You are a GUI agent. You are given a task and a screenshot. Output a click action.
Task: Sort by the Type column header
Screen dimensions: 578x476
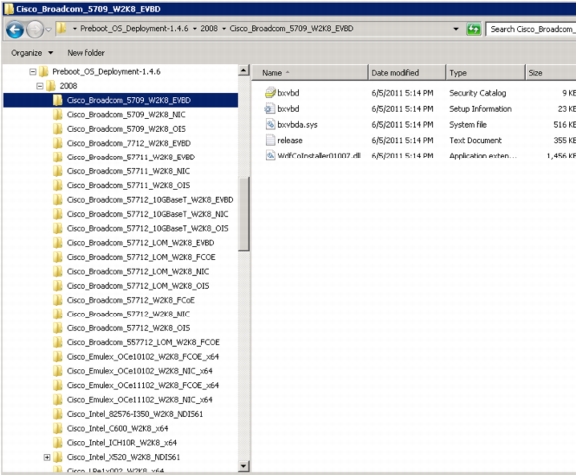click(x=485, y=73)
